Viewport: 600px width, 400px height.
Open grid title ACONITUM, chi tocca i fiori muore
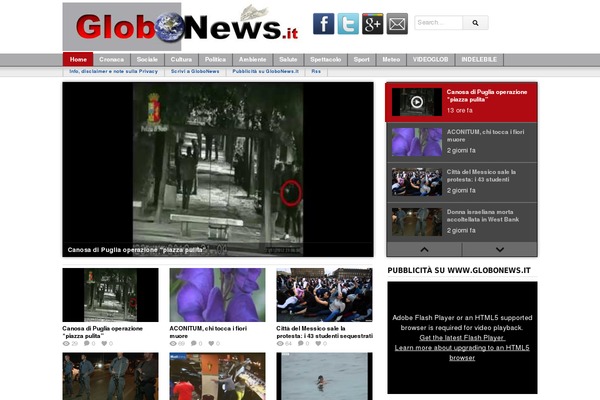[208, 332]
